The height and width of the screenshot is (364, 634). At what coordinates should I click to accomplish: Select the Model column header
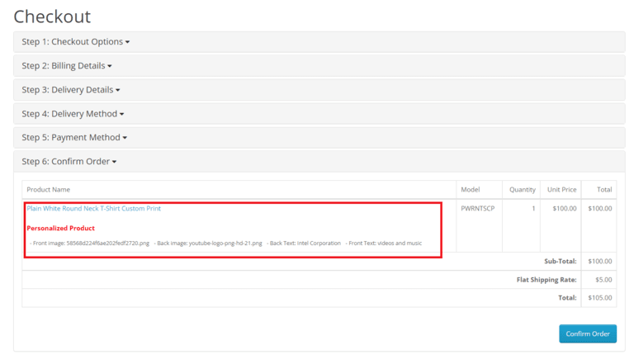[471, 190]
